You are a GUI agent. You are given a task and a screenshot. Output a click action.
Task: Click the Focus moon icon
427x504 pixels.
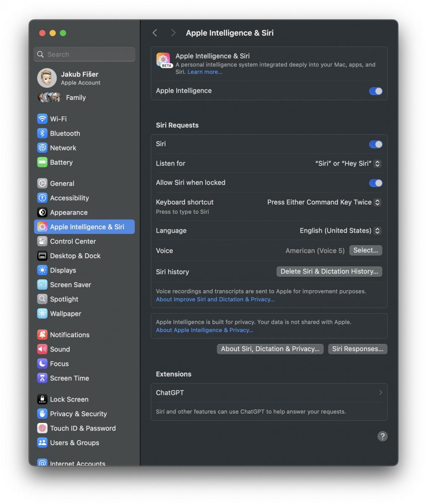pyautogui.click(x=42, y=364)
